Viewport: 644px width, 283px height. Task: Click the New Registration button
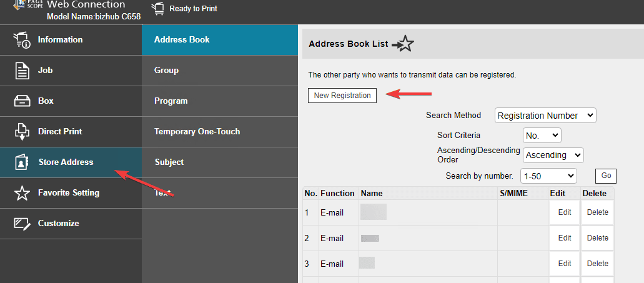pyautogui.click(x=342, y=96)
